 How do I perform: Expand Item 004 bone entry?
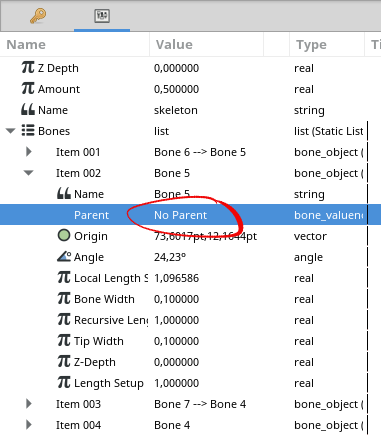(29, 425)
